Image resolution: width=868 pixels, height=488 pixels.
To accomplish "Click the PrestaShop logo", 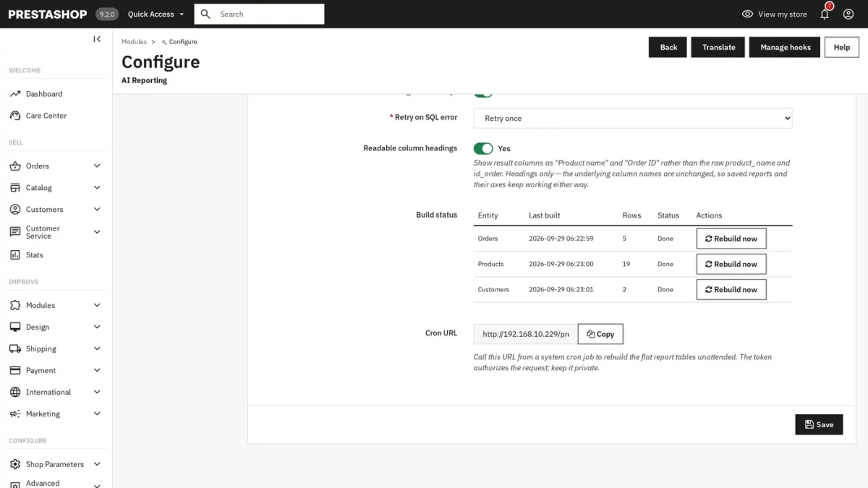I will click(x=48, y=14).
